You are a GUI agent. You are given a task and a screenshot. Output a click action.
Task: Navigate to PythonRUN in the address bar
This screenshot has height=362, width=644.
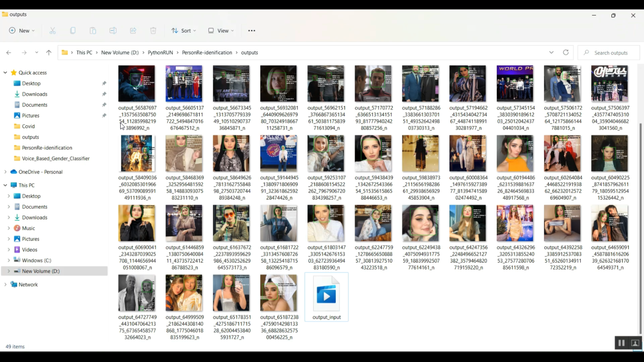pyautogui.click(x=160, y=52)
